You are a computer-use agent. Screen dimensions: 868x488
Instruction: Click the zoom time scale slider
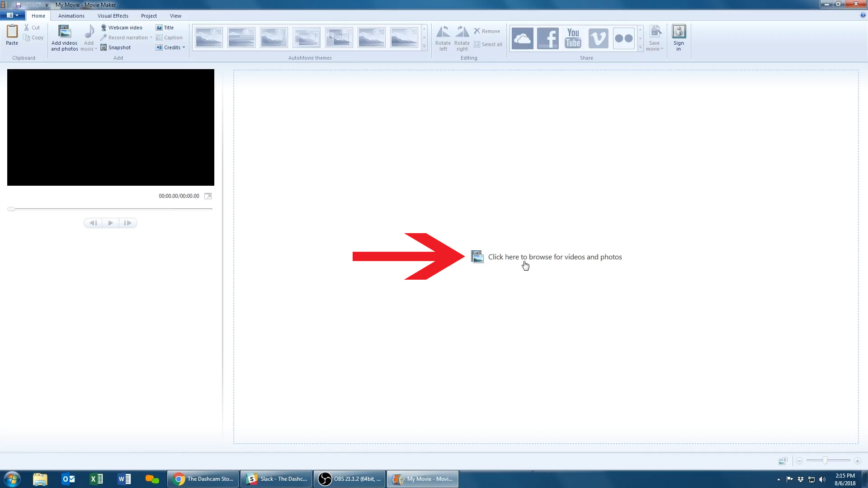click(x=825, y=460)
